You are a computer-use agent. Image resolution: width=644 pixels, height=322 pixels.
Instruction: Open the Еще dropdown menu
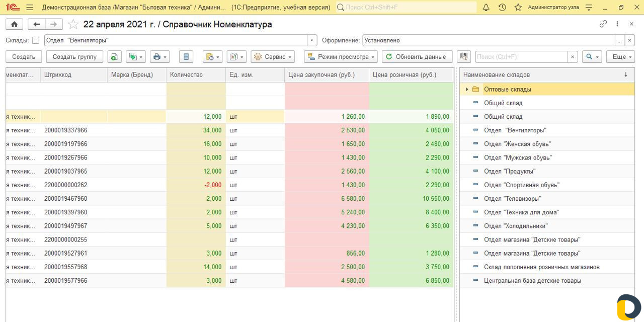620,56
